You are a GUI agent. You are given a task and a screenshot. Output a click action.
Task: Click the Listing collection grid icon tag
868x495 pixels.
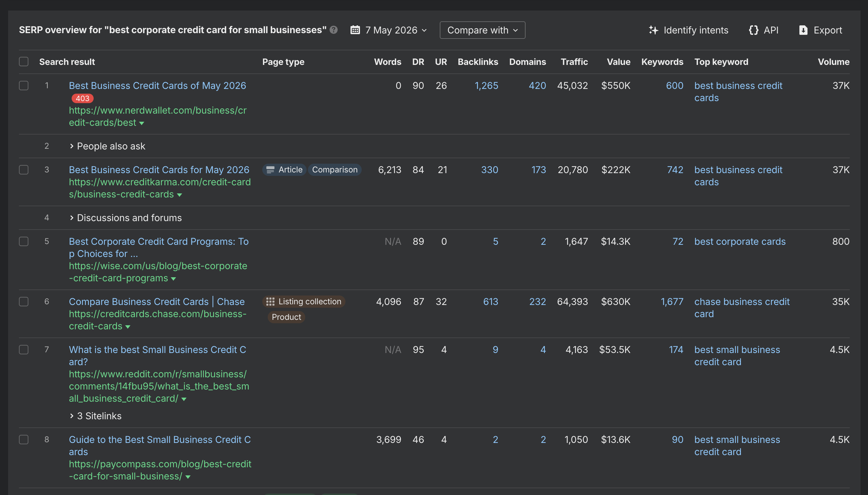pyautogui.click(x=304, y=302)
